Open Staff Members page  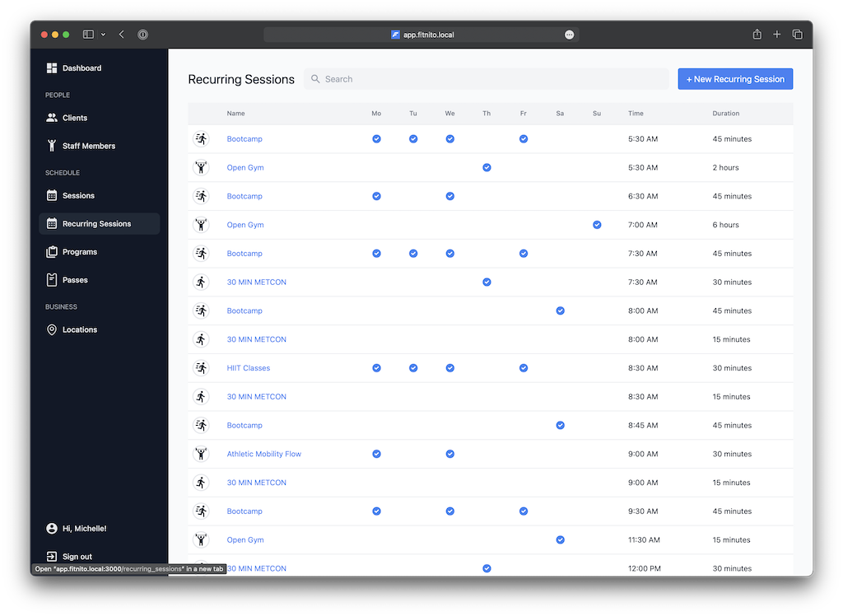(100, 146)
